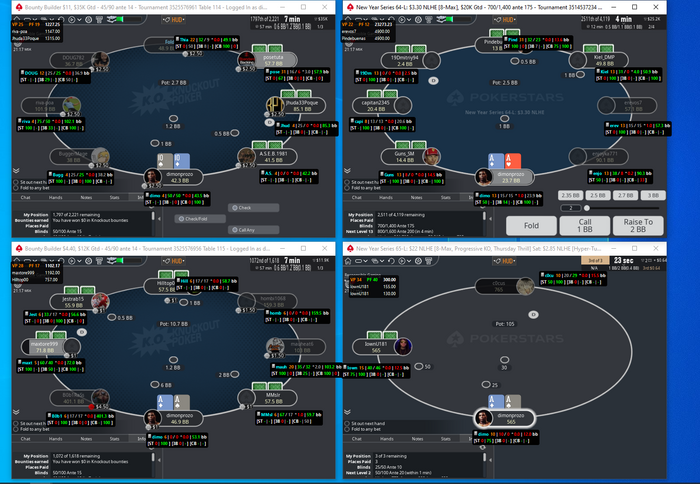Viewport: 700px width, 484px height.
Task: Click chip stack icon with green bar in 64-L window
Action: coord(454,19)
